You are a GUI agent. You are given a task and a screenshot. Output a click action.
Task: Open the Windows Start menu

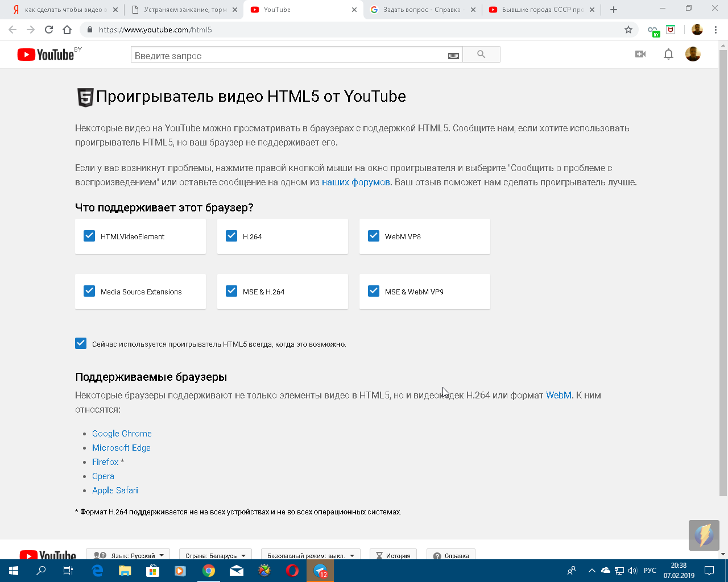14,571
